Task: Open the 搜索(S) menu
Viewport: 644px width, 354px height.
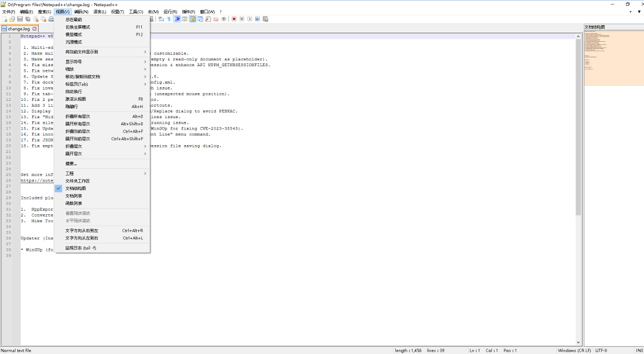Action: 44,12
